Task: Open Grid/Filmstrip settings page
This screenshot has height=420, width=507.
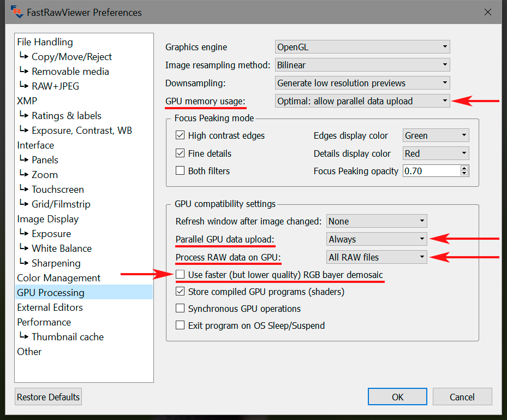Action: (x=61, y=204)
